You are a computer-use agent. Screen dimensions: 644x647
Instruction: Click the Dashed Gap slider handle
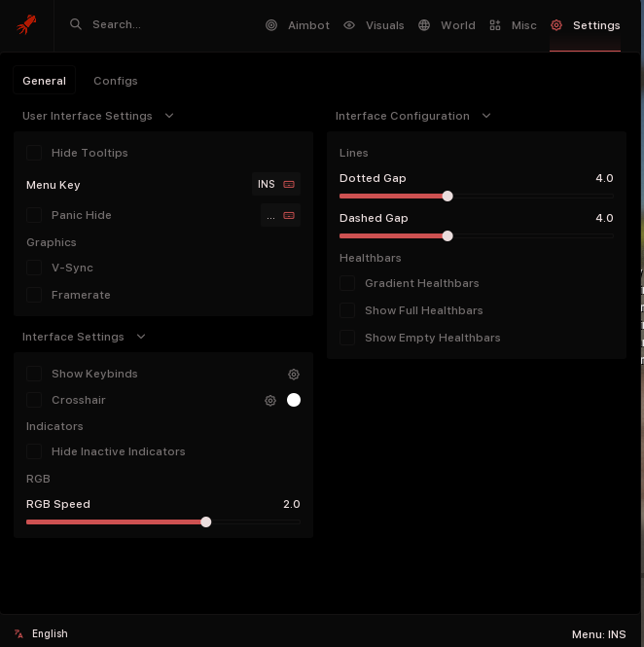click(447, 236)
